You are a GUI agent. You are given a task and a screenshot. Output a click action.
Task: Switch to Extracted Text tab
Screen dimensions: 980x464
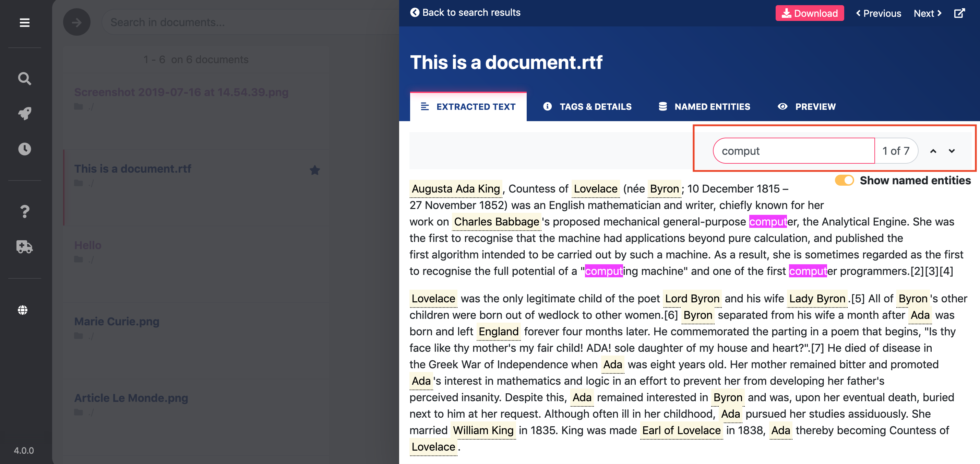468,107
